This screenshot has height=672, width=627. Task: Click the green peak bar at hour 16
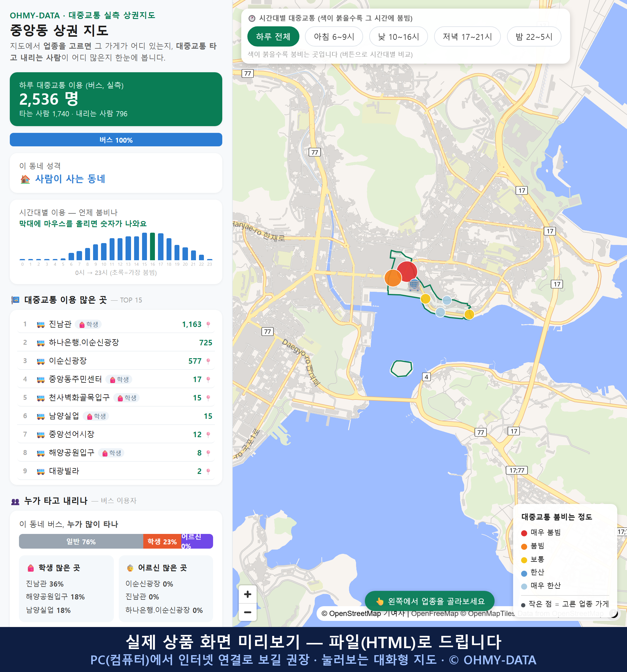152,246
